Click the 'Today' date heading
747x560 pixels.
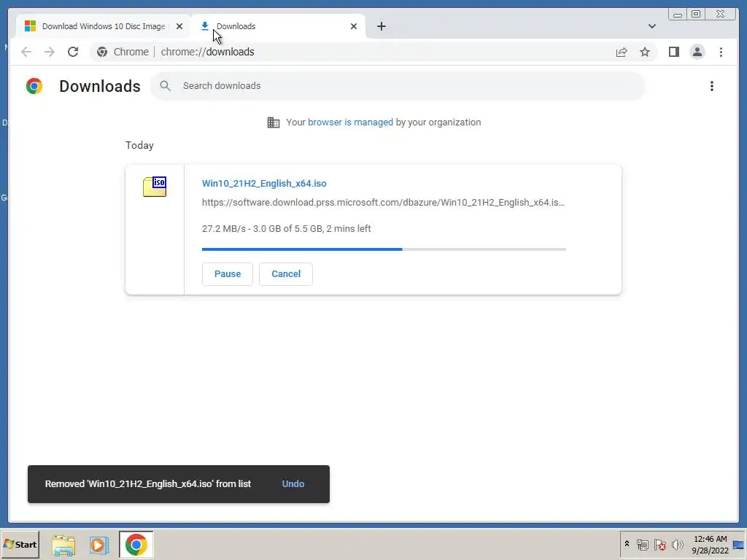tap(139, 145)
